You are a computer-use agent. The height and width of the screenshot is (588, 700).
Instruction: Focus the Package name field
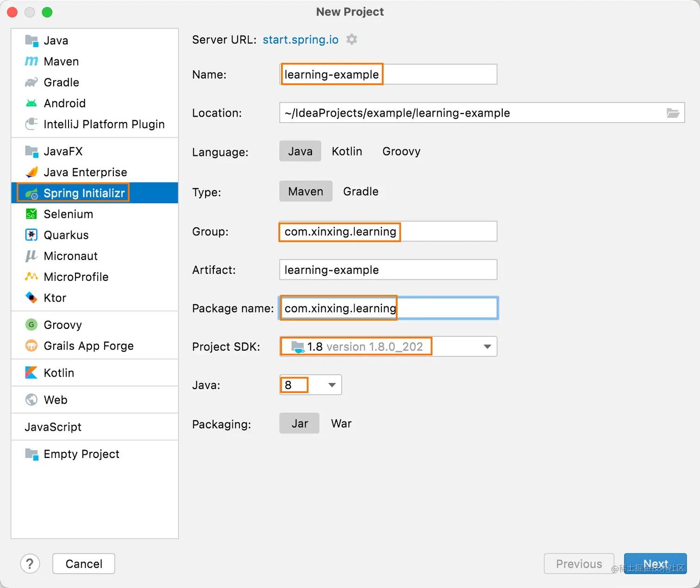(x=388, y=308)
